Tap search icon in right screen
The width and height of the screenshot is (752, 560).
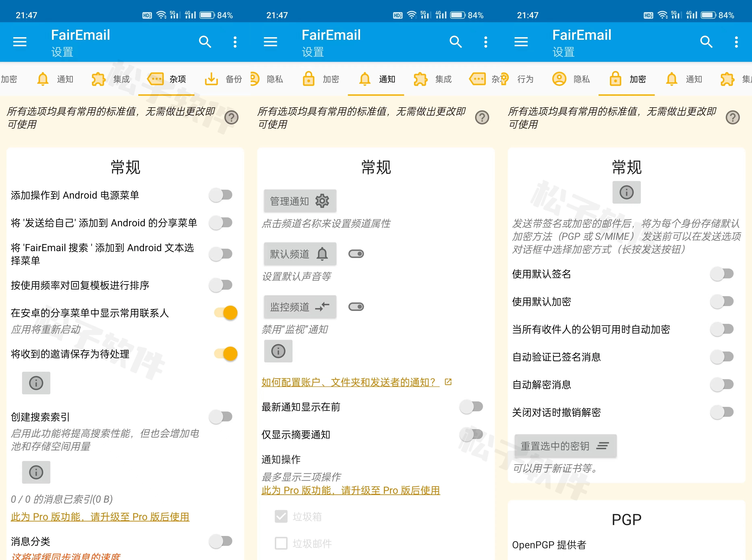tap(706, 42)
